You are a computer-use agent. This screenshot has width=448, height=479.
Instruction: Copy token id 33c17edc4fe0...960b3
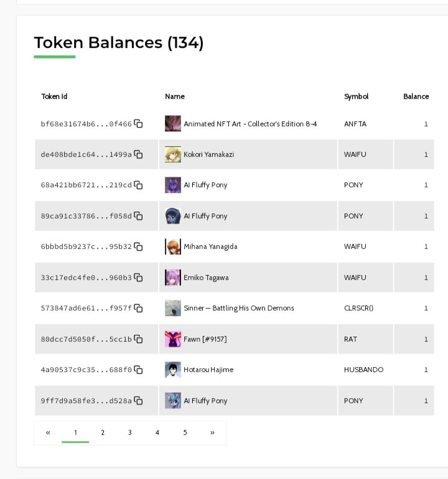click(138, 277)
